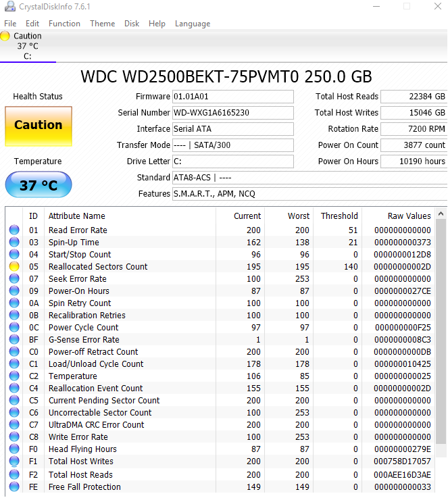Select the status orb for Uncorrectable Sector Count
Screen dimensions: 448x500
[x=14, y=412]
